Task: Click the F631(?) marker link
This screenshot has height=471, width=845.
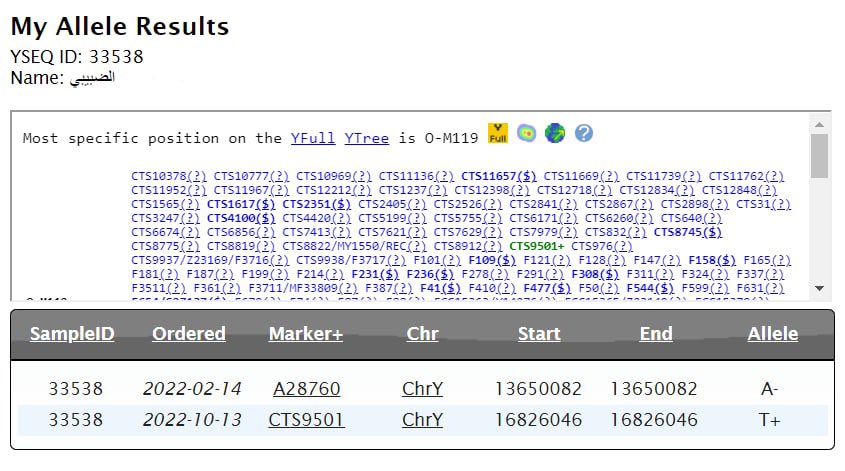Action: pyautogui.click(x=760, y=288)
